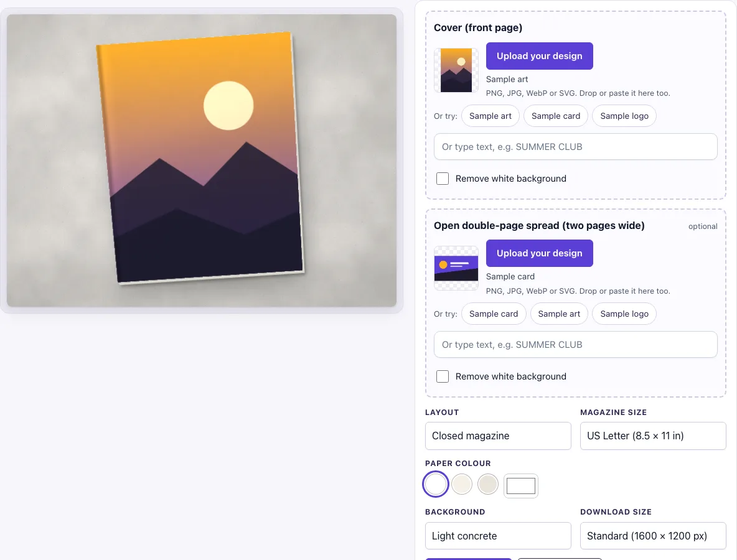Open the Background dropdown
Image resolution: width=737 pixels, height=560 pixels.
click(498, 536)
